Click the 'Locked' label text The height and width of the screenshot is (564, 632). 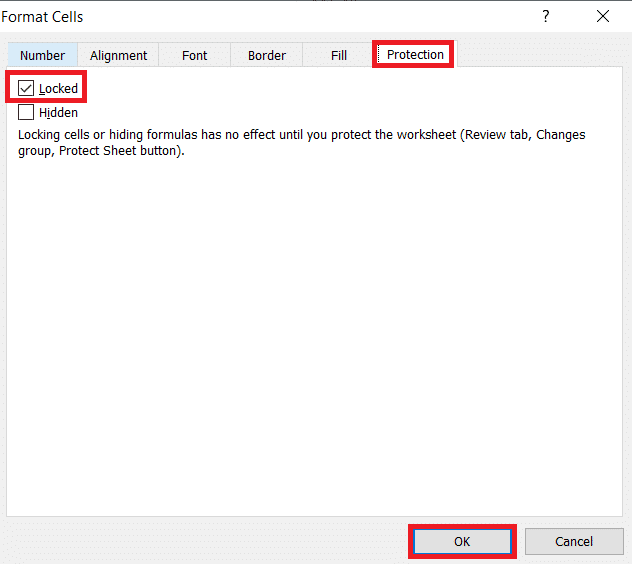tap(58, 89)
